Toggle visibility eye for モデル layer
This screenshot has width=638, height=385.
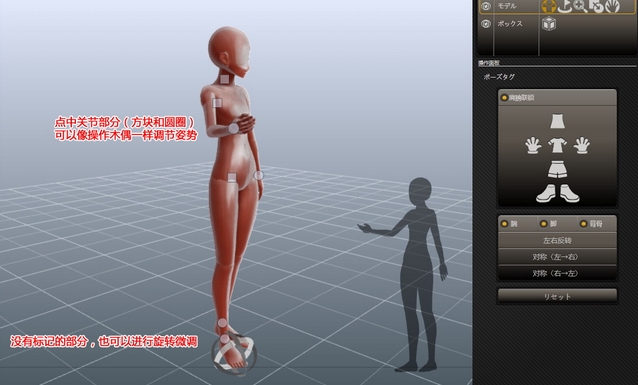click(x=486, y=6)
